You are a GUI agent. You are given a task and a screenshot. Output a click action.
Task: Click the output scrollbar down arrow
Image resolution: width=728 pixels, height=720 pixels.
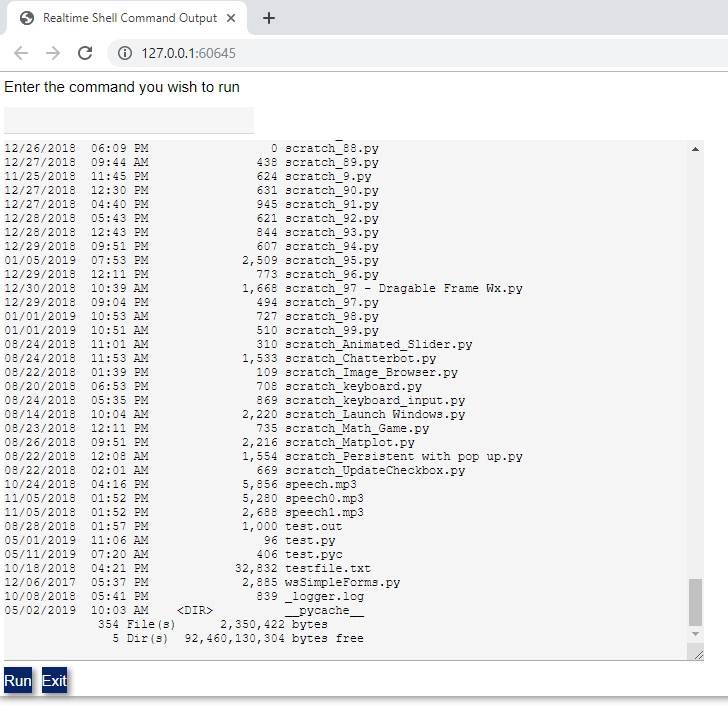(x=695, y=634)
